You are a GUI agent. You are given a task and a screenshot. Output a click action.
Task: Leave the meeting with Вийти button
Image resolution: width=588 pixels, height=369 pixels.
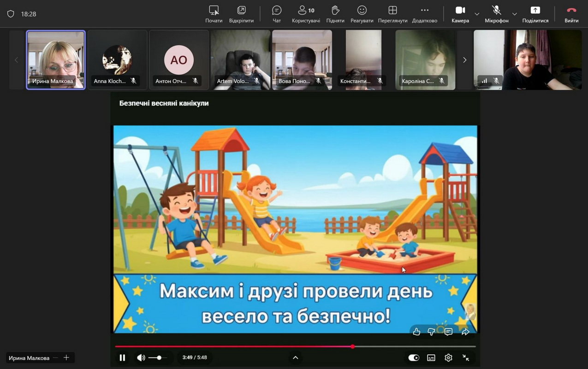(x=571, y=11)
